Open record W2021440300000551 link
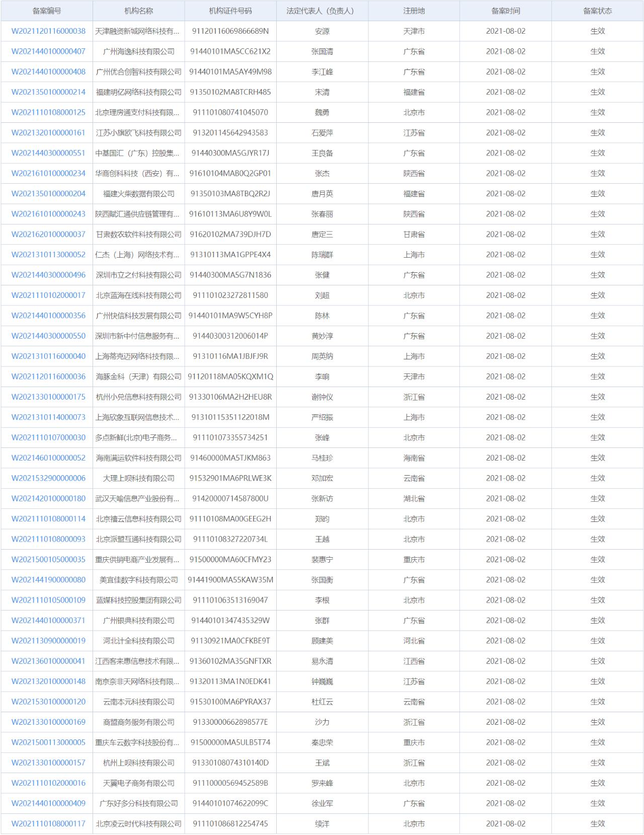 pos(48,153)
